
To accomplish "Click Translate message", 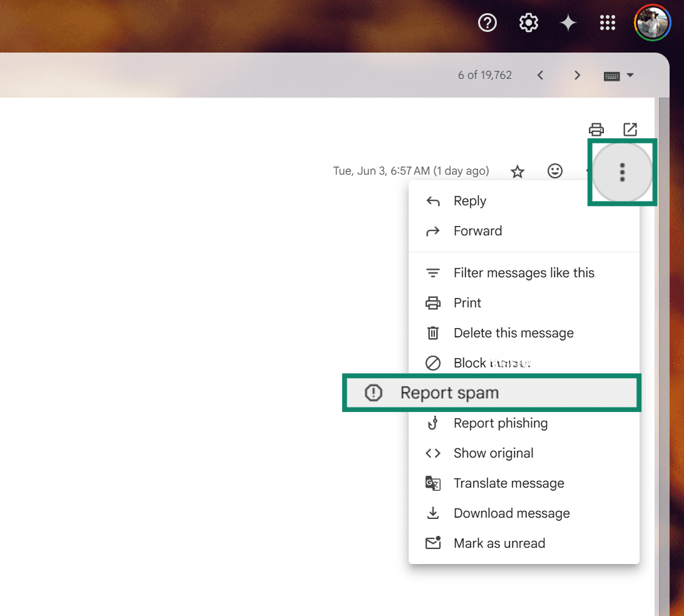I will pyautogui.click(x=509, y=483).
